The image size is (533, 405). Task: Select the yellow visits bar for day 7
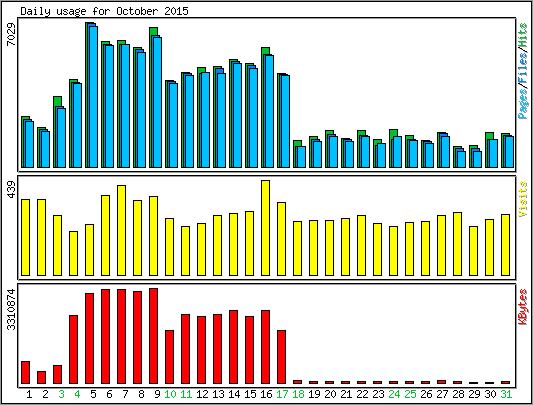click(121, 230)
